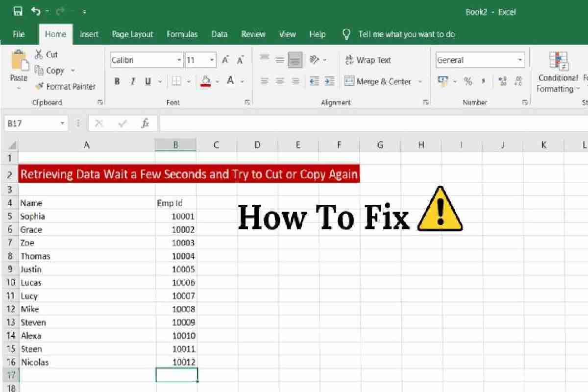This screenshot has width=588, height=392.
Task: Open the Calibri font dropdown
Action: 178,60
